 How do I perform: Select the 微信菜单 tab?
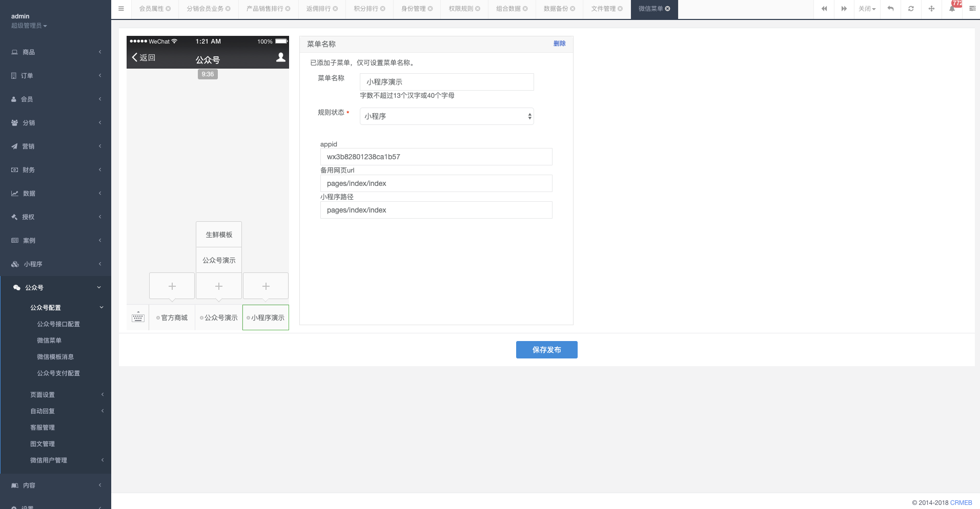tap(650, 9)
